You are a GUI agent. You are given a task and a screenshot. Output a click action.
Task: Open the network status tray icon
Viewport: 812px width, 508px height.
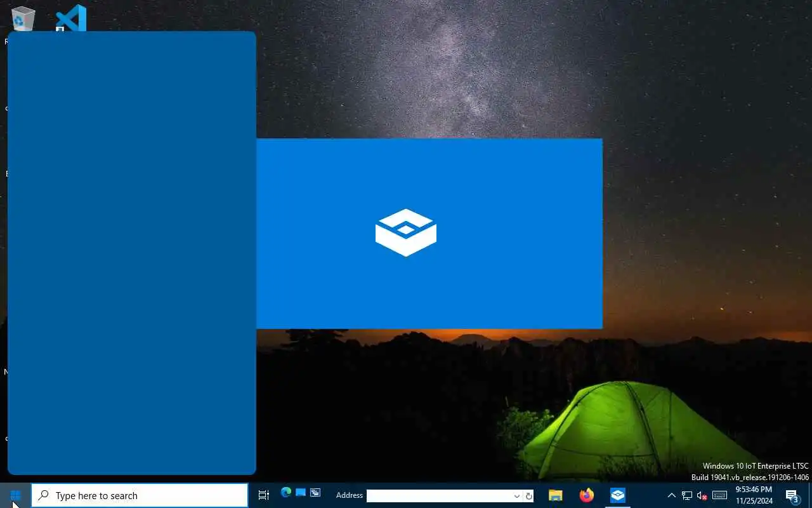click(x=687, y=495)
